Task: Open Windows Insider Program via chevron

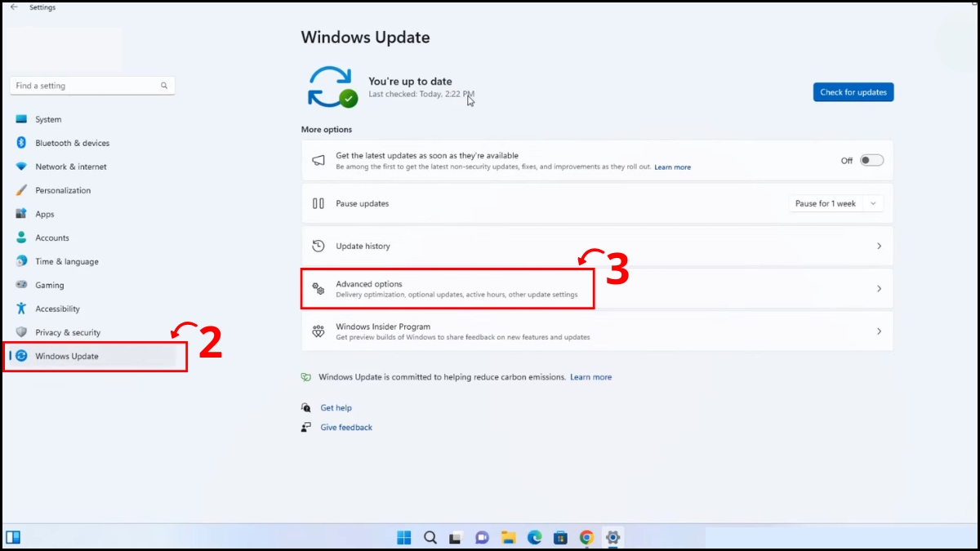Action: point(879,331)
